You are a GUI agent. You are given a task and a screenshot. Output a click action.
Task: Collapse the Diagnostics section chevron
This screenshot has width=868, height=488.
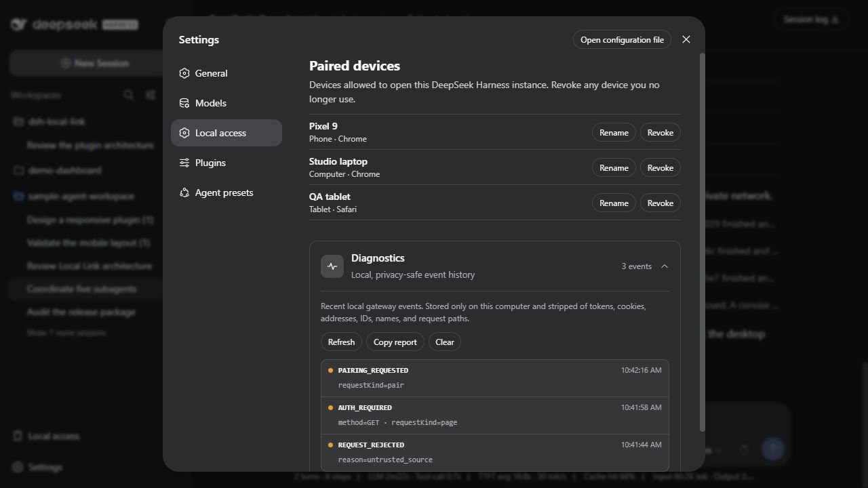click(x=665, y=266)
